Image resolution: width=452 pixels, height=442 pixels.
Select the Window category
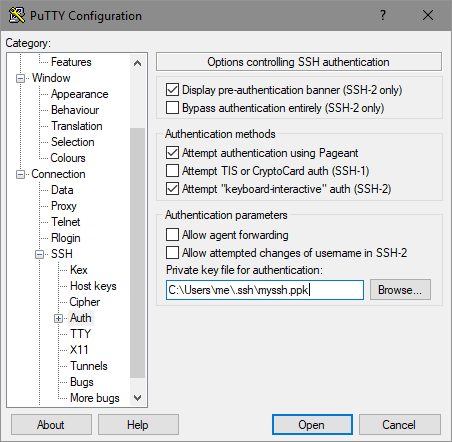click(51, 78)
